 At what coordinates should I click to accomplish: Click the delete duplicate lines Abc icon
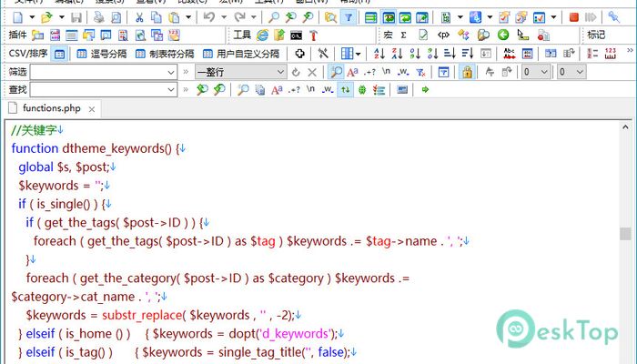pos(509,53)
